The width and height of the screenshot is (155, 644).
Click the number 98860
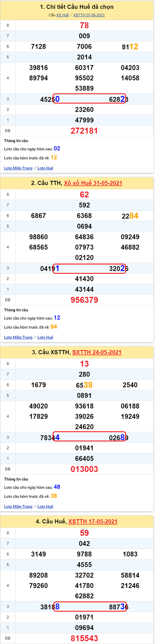(38, 237)
